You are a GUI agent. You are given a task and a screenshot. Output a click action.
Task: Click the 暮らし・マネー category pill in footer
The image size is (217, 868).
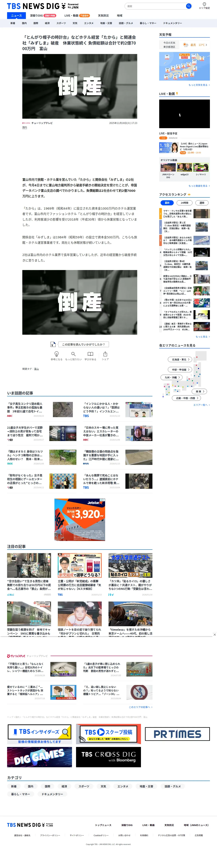pyautogui.click(x=20, y=794)
